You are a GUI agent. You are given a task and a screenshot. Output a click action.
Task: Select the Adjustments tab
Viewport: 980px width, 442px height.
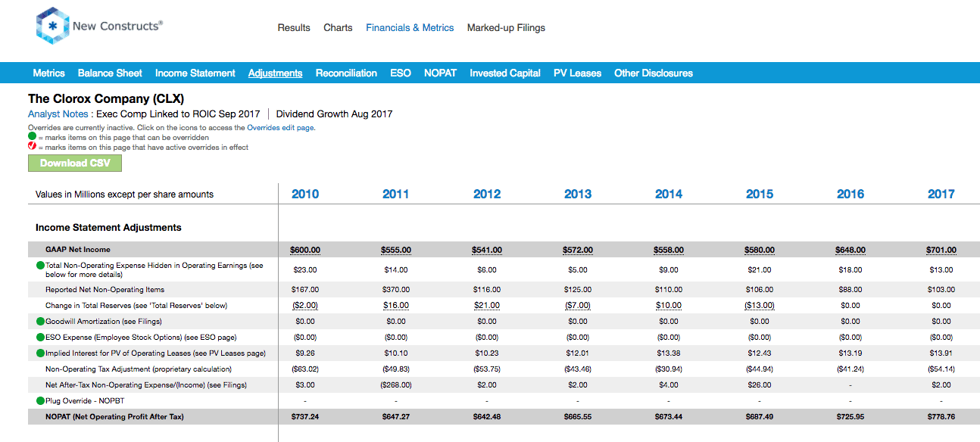tap(276, 73)
